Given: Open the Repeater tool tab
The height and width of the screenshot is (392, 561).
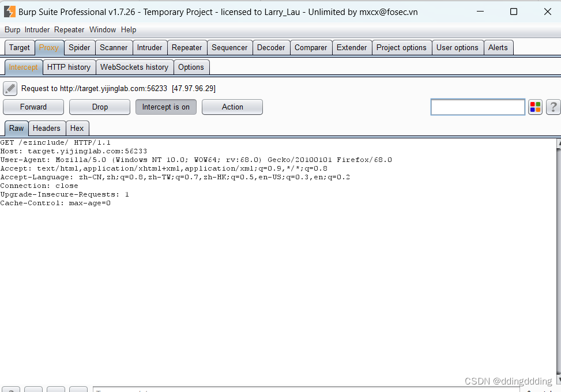Looking at the screenshot, I should [x=187, y=48].
